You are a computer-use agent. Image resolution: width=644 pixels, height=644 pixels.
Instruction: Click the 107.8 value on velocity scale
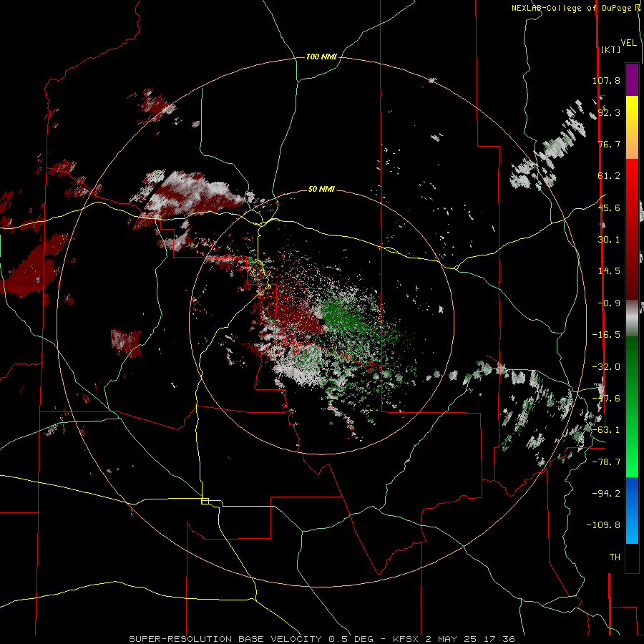coord(606,80)
